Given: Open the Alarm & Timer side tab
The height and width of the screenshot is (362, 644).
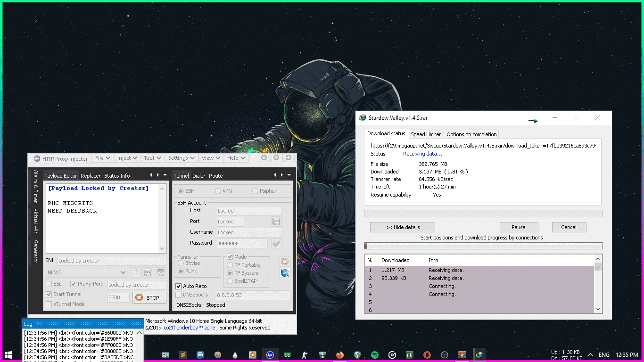Looking at the screenshot, I should [x=35, y=186].
